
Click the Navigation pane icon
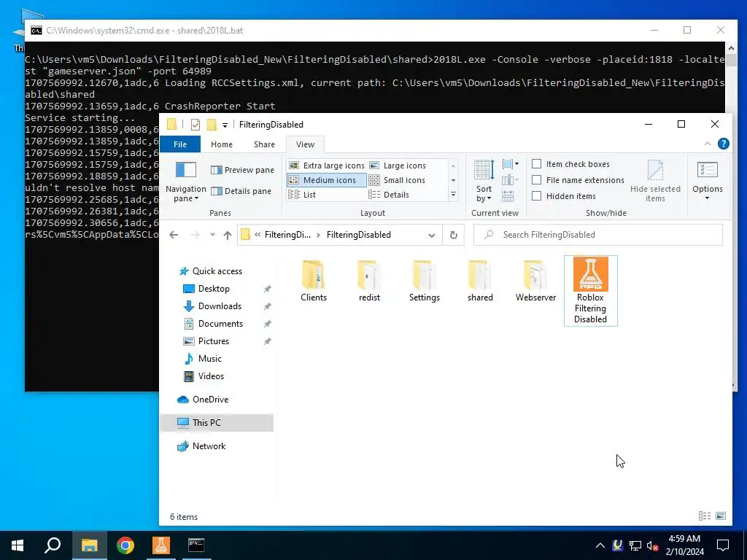tap(186, 170)
